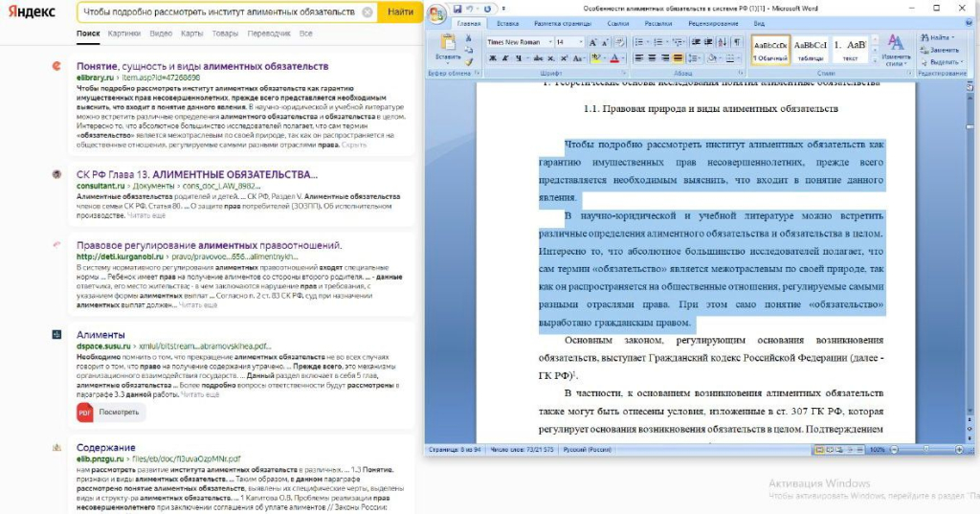Click Найти in the Editing group
Screen dimensions: 980x514
tap(937, 37)
